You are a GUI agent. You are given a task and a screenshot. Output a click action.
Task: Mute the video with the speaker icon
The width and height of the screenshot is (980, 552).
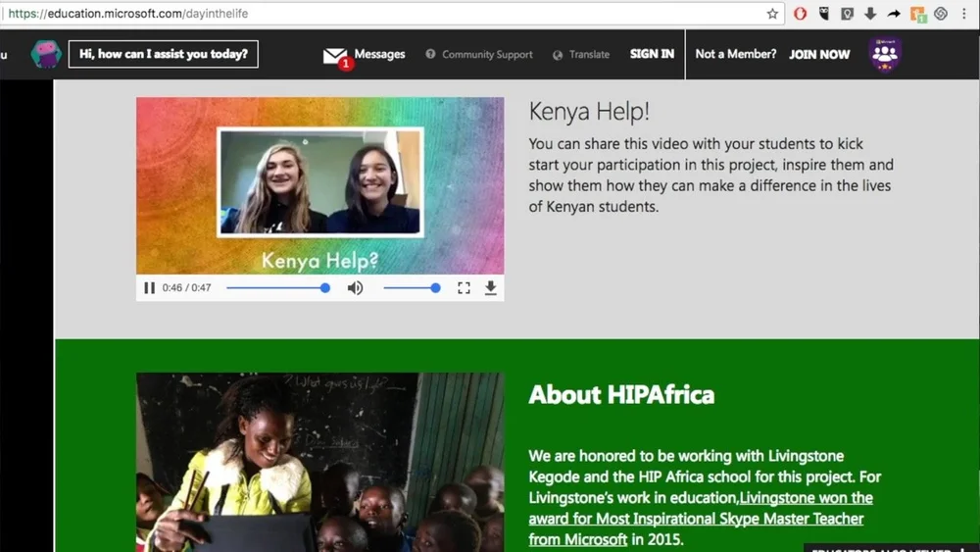[355, 287]
